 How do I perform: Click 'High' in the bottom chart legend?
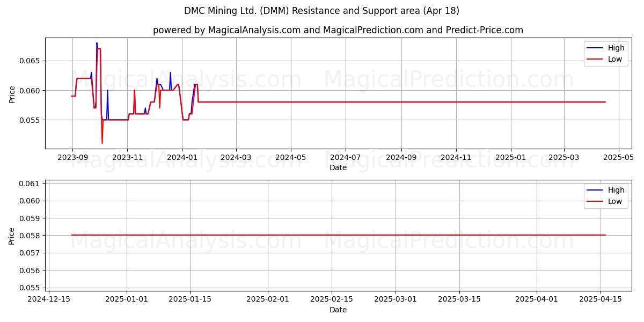616,190
